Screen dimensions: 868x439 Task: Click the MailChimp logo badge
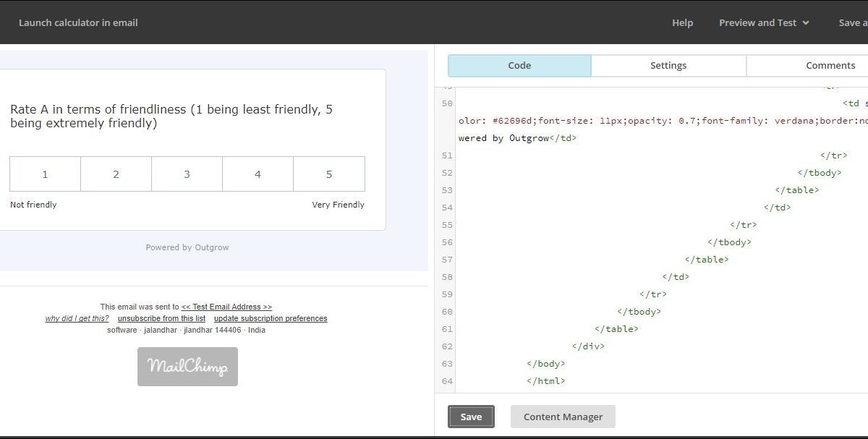[187, 367]
